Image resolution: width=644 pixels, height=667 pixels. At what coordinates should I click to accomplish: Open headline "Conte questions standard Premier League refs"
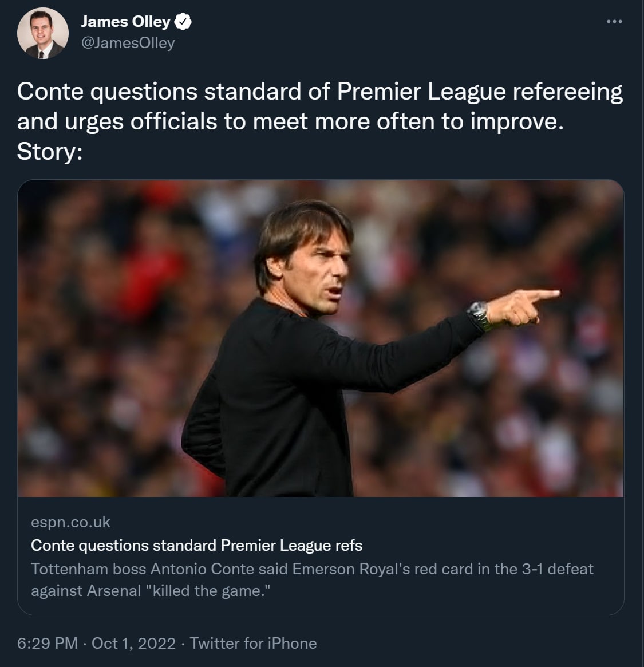[196, 545]
